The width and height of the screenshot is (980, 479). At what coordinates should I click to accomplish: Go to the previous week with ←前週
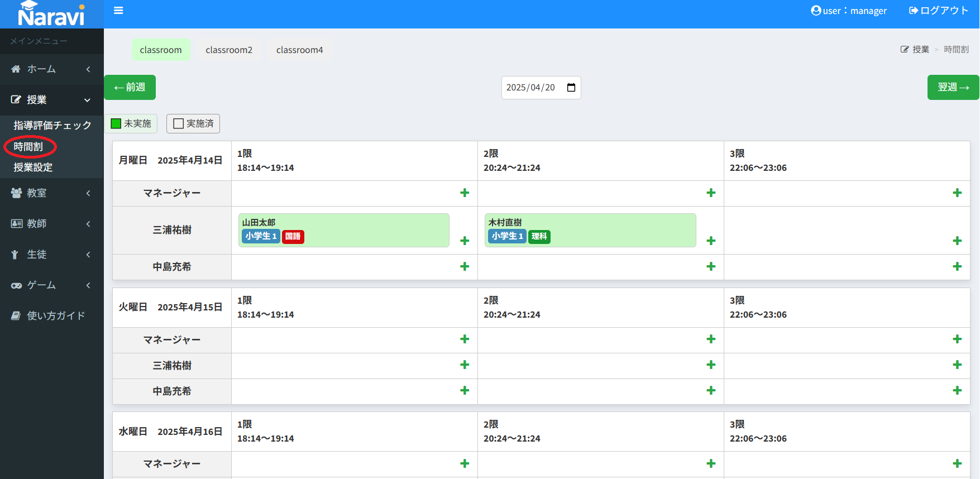(130, 87)
